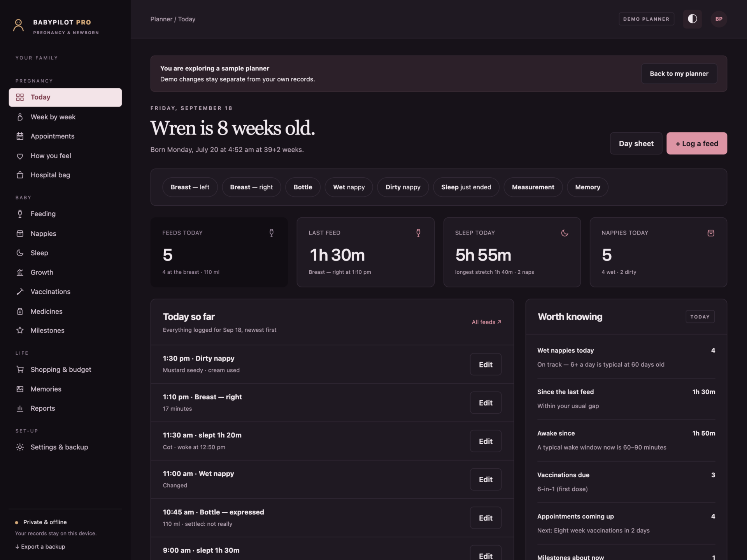
Task: Open the BP profile avatar
Action: (x=719, y=19)
